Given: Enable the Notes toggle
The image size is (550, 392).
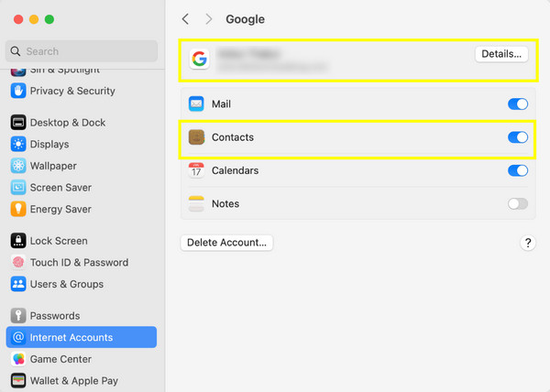Looking at the screenshot, I should point(518,203).
